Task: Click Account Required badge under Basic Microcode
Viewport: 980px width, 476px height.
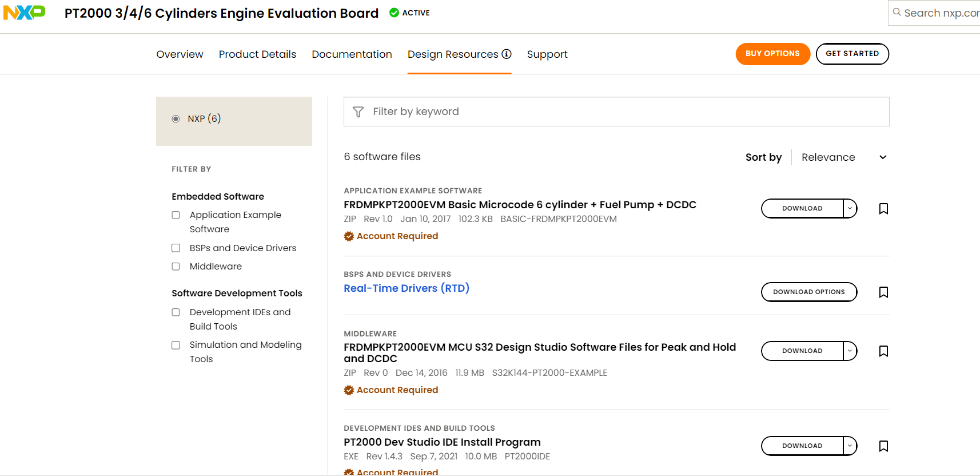Action: click(391, 236)
